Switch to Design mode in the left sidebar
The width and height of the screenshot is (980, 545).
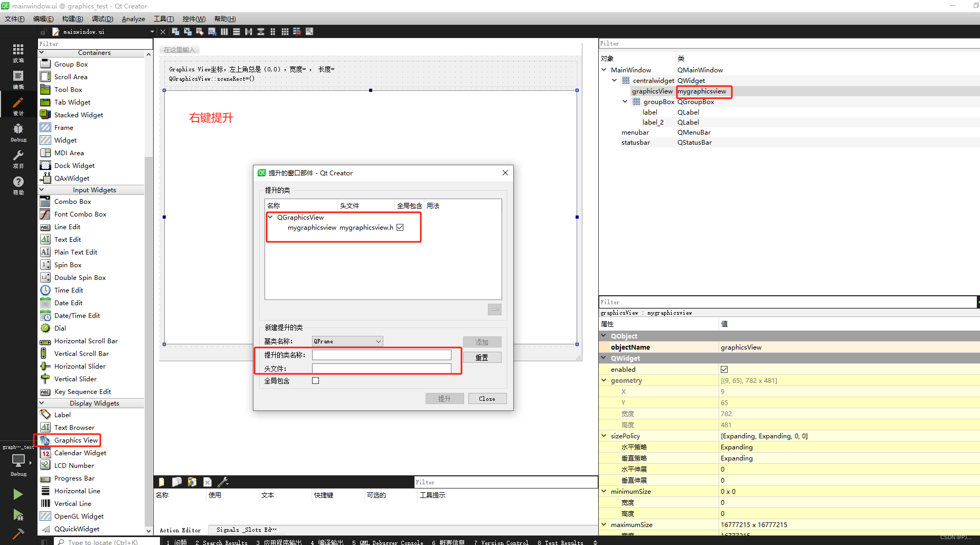click(18, 104)
